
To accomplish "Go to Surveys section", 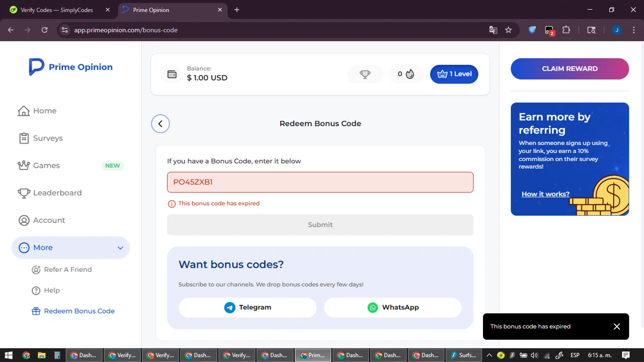I will (41, 138).
